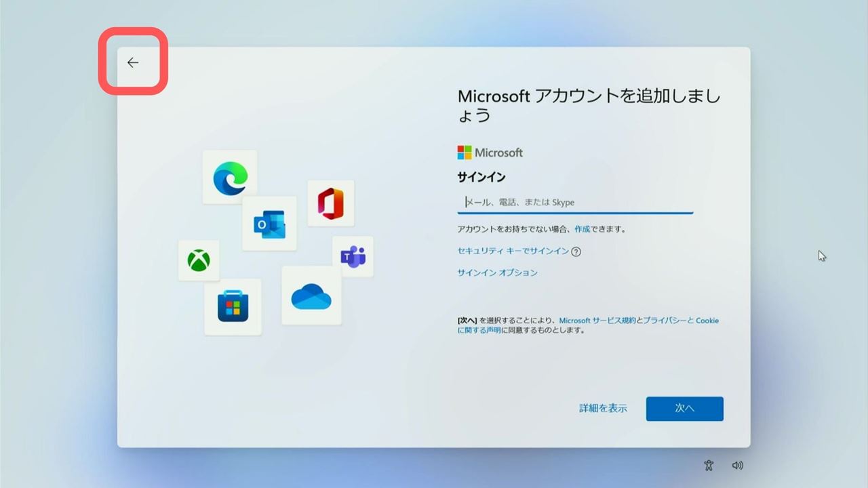Go back using the left arrow
This screenshot has height=488, width=868.
pyautogui.click(x=133, y=62)
